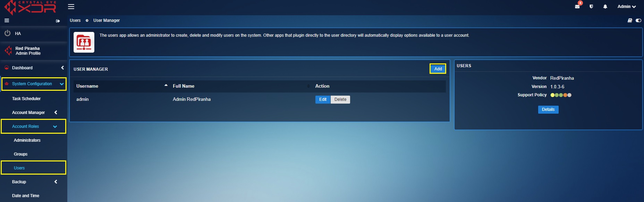Click the Red Piranha profile logo icon
This screenshot has width=644, height=202.
[x=8, y=51]
